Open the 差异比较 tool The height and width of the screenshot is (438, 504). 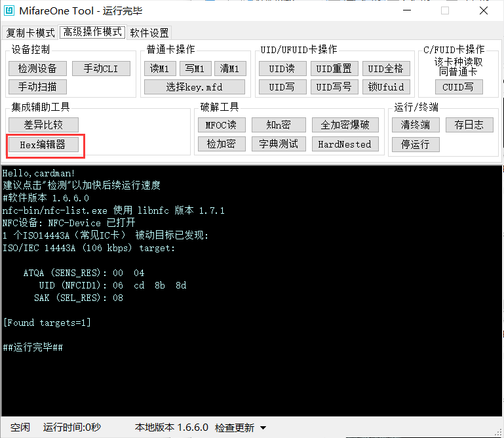(43, 125)
